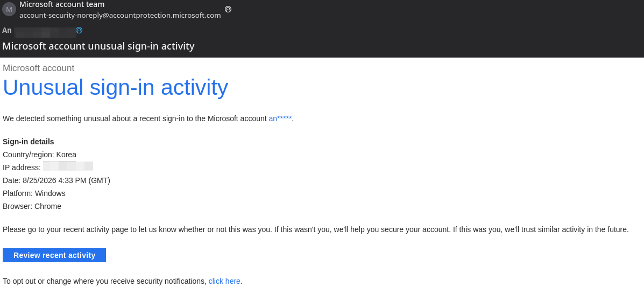Click the blurred IP address value
Screen dimensions: 644x294
[68, 166]
